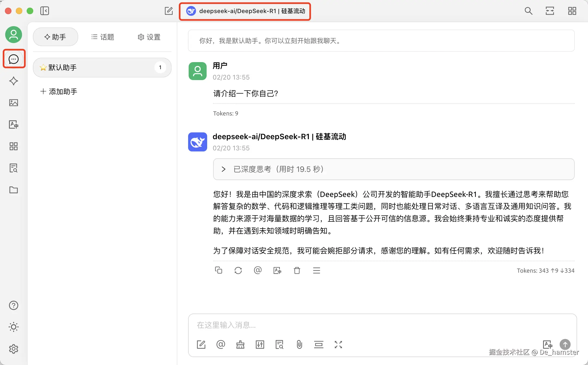Viewport: 588px width, 365px height.
Task: Toggle expanded input box size
Action: click(338, 345)
